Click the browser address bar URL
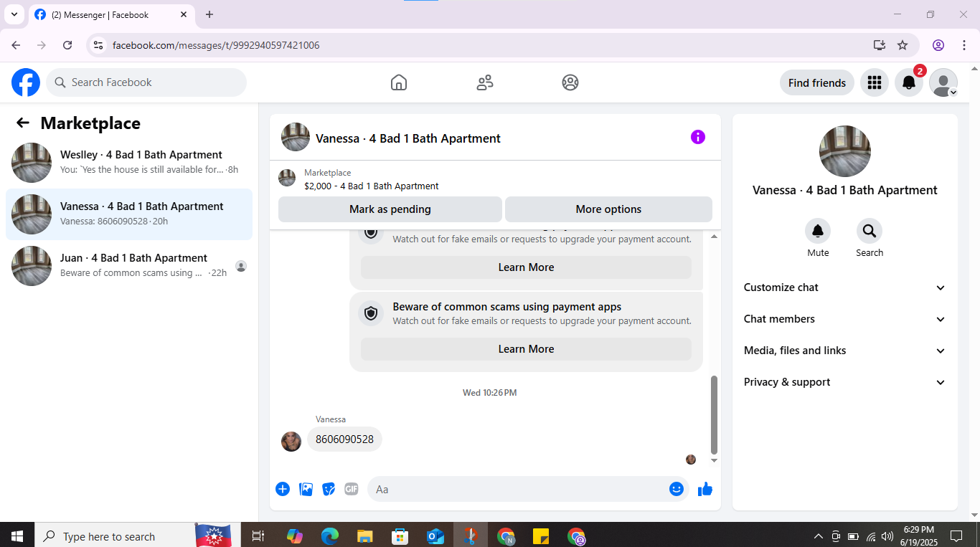 216,45
